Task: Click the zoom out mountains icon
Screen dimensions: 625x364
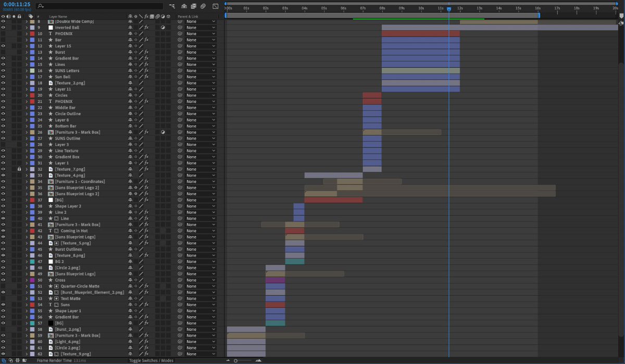Action: tap(228, 360)
